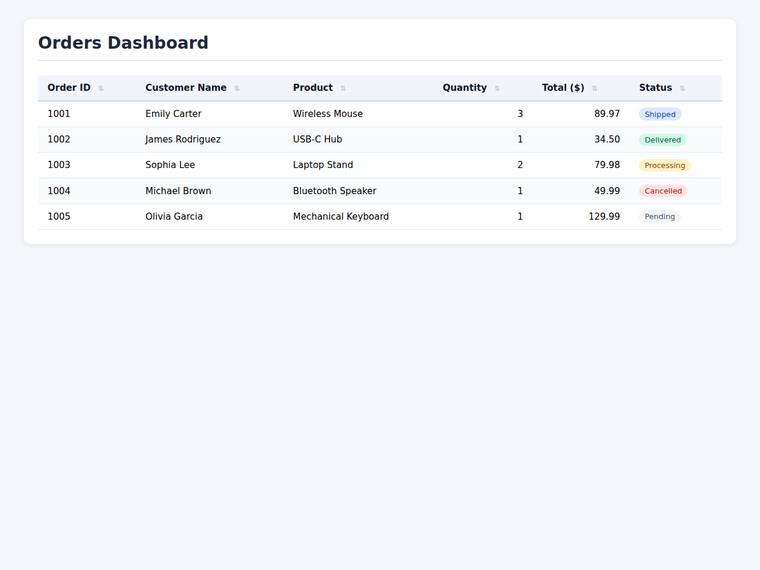Click quantity 1 in Bluetooth Speaker row
This screenshot has height=570, width=760.
(520, 191)
